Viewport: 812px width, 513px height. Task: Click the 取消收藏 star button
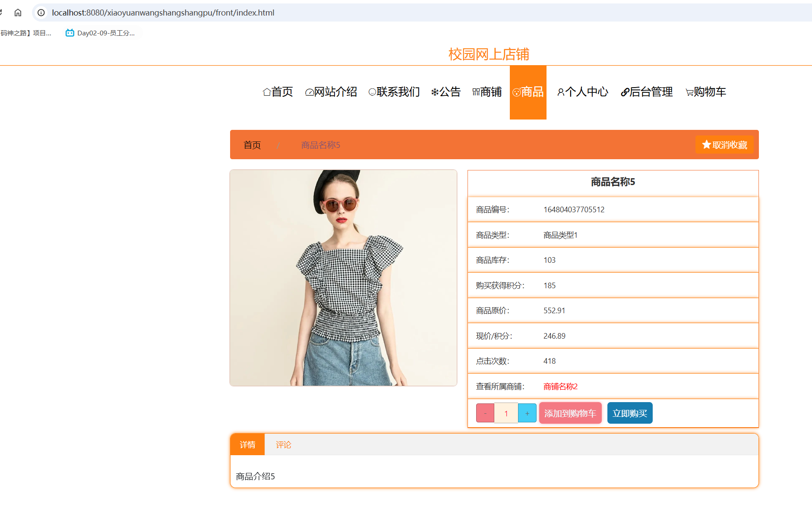pyautogui.click(x=724, y=145)
